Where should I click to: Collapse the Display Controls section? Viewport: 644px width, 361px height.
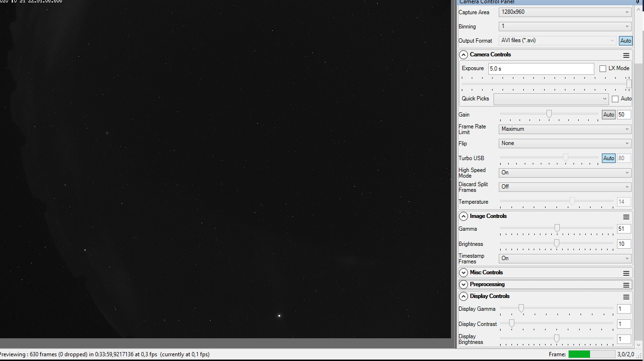click(464, 297)
